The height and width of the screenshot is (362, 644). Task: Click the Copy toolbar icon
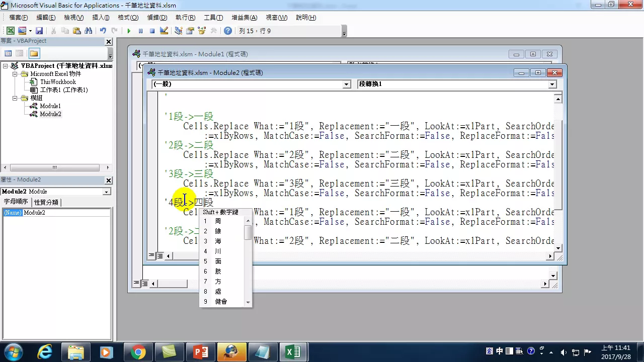(x=65, y=31)
